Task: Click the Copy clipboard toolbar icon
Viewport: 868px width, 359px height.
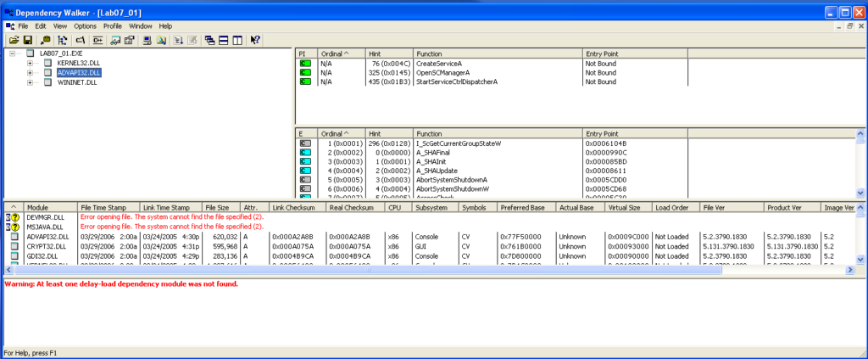Action: [46, 40]
